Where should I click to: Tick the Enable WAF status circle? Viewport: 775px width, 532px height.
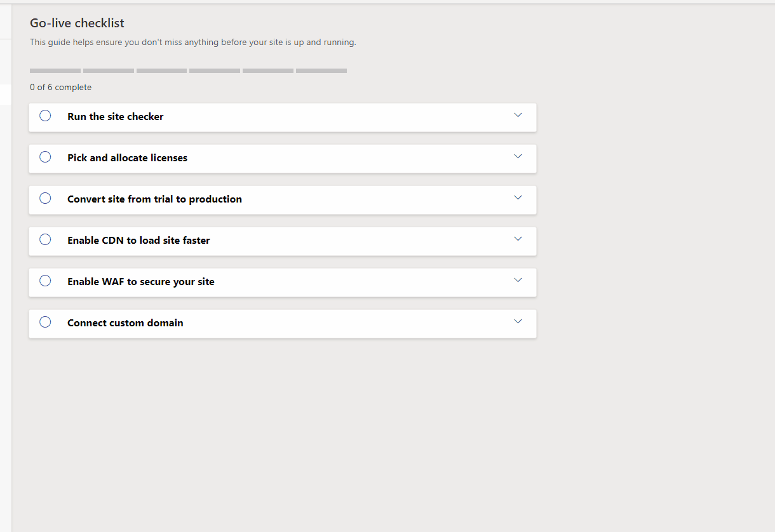click(x=45, y=281)
